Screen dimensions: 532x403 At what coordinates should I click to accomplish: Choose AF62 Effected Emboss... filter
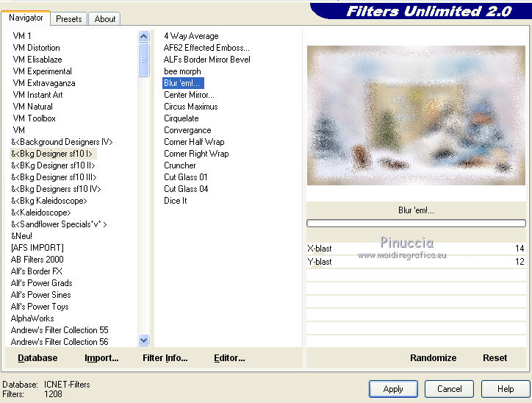coord(206,48)
